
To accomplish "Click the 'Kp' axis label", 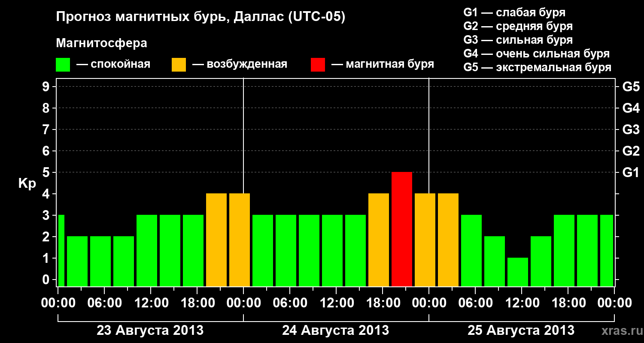I will (27, 184).
